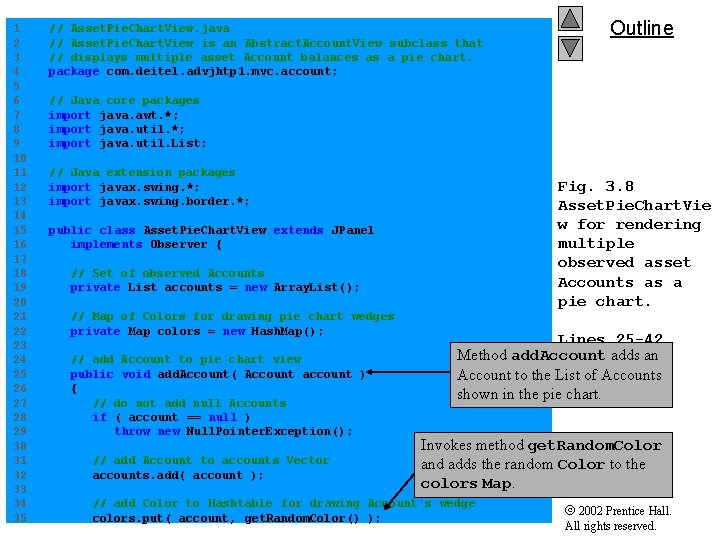Viewport: 720px width, 540px height.
Task: Click the 'Invokes method getRandomColor' callout note
Action: [x=543, y=465]
